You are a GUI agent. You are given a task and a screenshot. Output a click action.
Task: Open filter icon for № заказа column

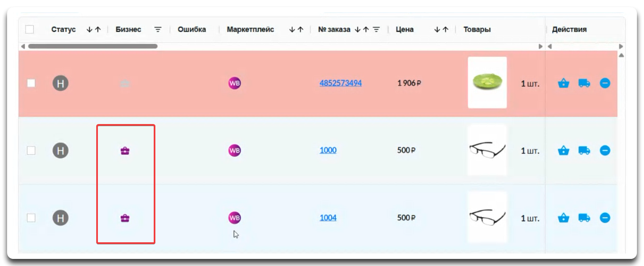click(x=376, y=30)
